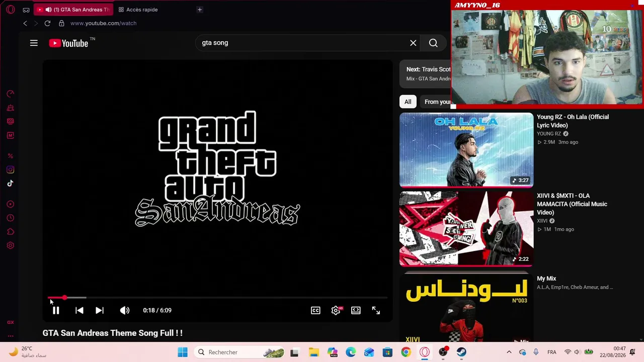Open the Player icon in the sidebar

10,204
